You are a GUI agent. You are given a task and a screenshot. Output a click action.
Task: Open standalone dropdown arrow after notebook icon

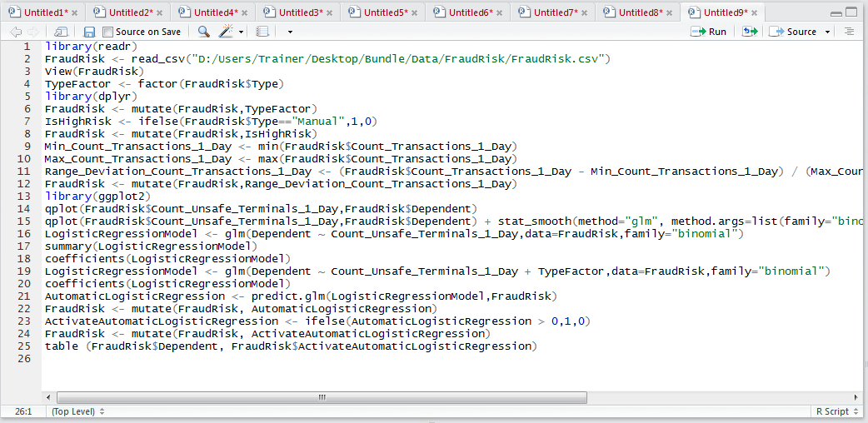290,32
